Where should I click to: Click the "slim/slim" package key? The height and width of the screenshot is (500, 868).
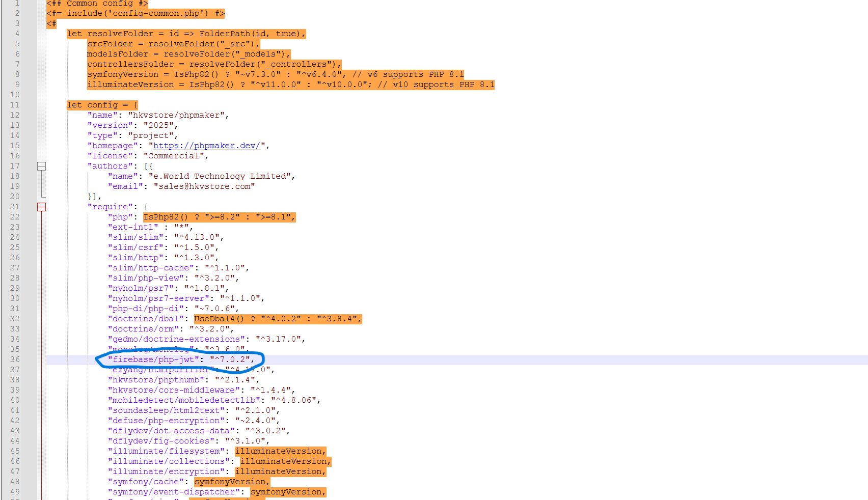click(x=135, y=237)
